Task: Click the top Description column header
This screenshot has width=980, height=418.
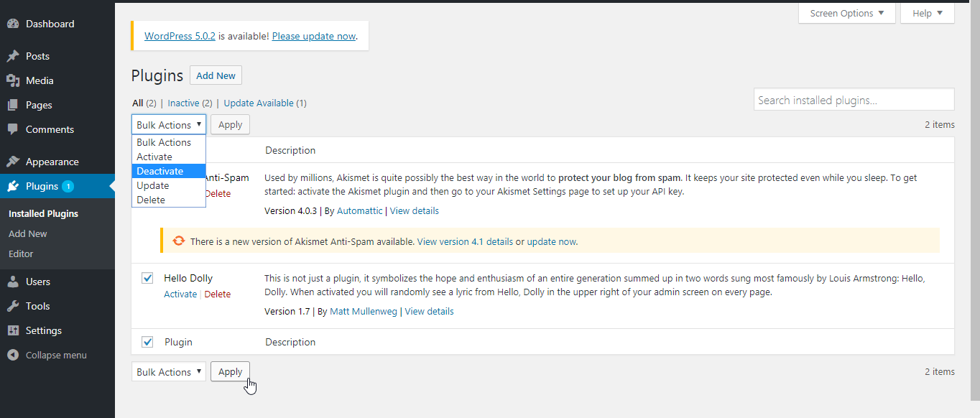Action: [290, 150]
